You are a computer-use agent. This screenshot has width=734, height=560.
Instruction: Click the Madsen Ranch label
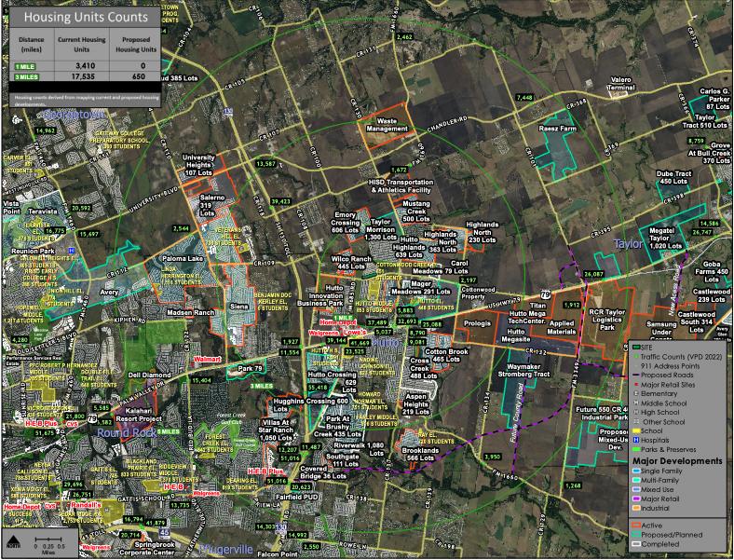point(191,312)
